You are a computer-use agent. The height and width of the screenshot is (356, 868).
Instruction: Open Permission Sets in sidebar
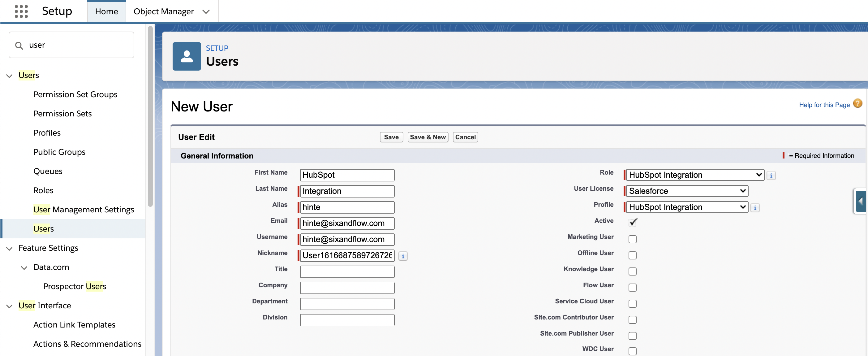click(62, 114)
